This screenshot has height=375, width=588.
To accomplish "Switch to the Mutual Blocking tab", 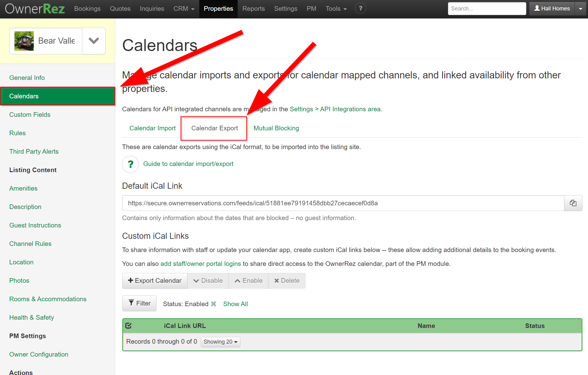I will (276, 128).
